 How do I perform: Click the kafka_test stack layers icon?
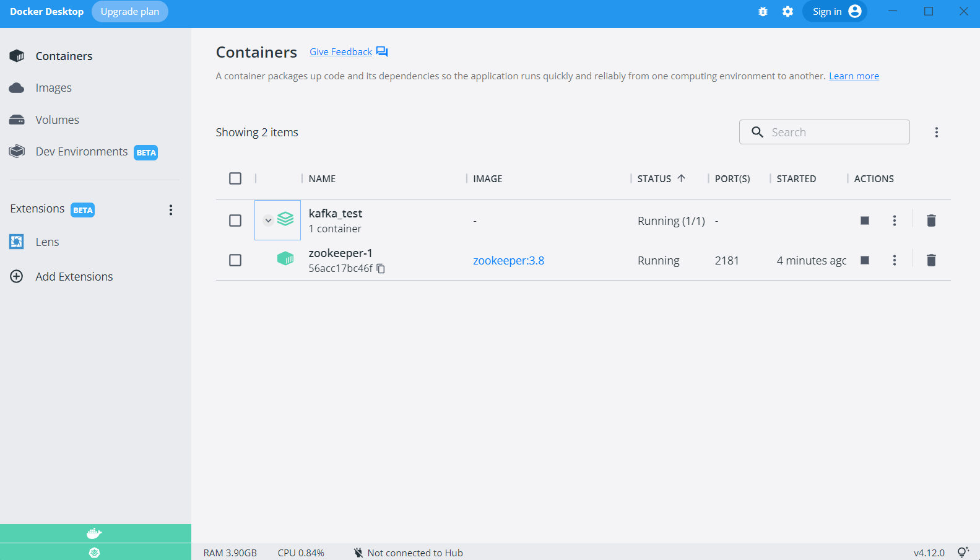click(x=285, y=219)
